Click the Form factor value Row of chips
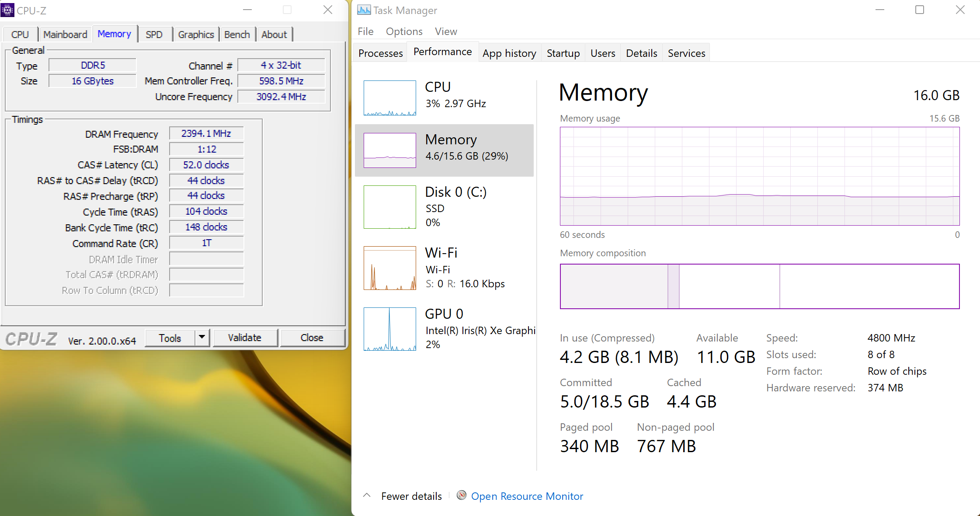The width and height of the screenshot is (980, 516). pos(897,371)
